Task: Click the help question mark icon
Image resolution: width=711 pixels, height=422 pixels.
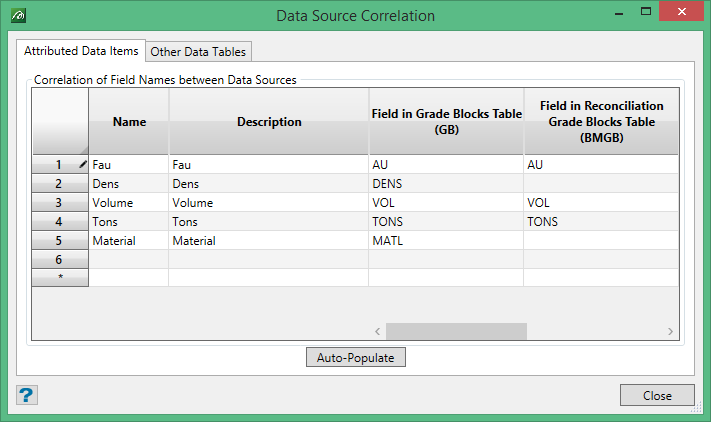Action: pyautogui.click(x=26, y=395)
